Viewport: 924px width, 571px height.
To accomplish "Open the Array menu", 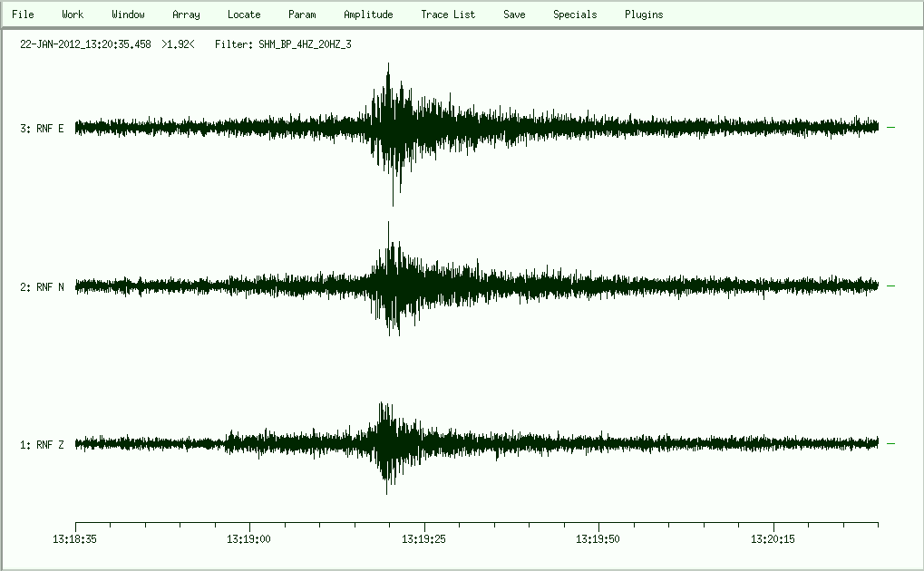I will pyautogui.click(x=186, y=15).
